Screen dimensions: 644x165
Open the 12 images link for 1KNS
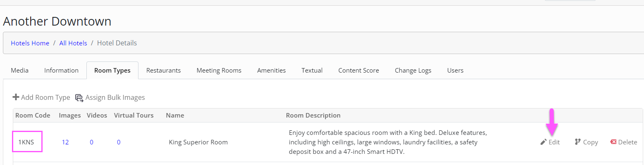(65, 142)
